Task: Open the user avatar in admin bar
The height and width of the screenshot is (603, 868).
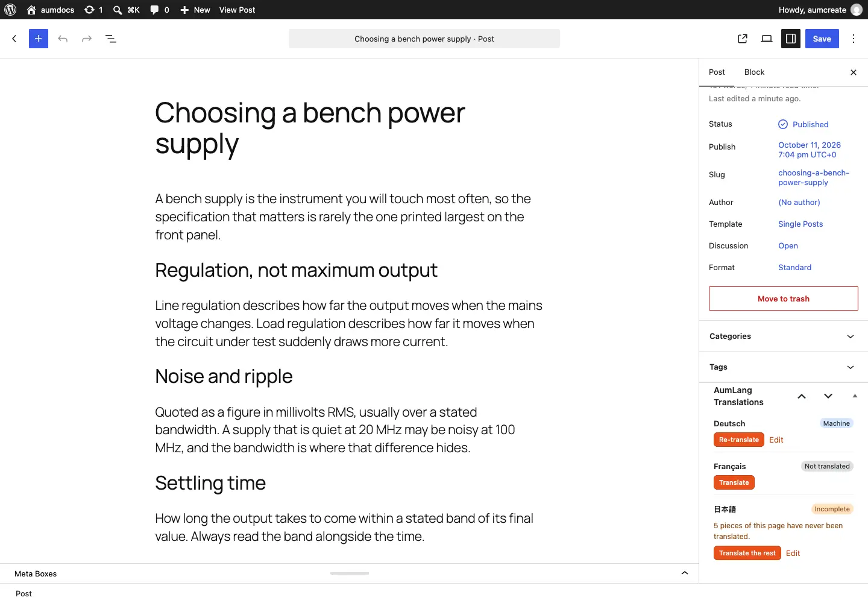Action: pyautogui.click(x=857, y=10)
